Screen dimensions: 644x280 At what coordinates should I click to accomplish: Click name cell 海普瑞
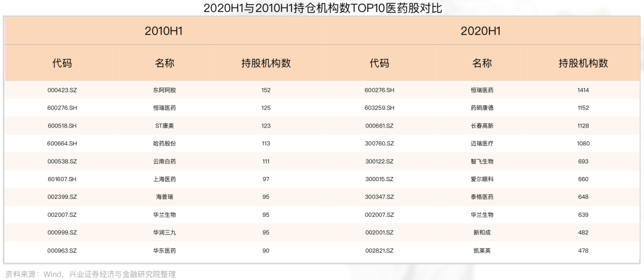point(165,197)
